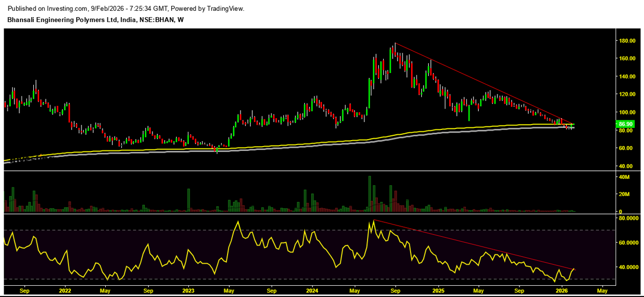The height and width of the screenshot is (297, 644).
Task: Click the 2022 time axis label
Action: [x=65, y=291]
